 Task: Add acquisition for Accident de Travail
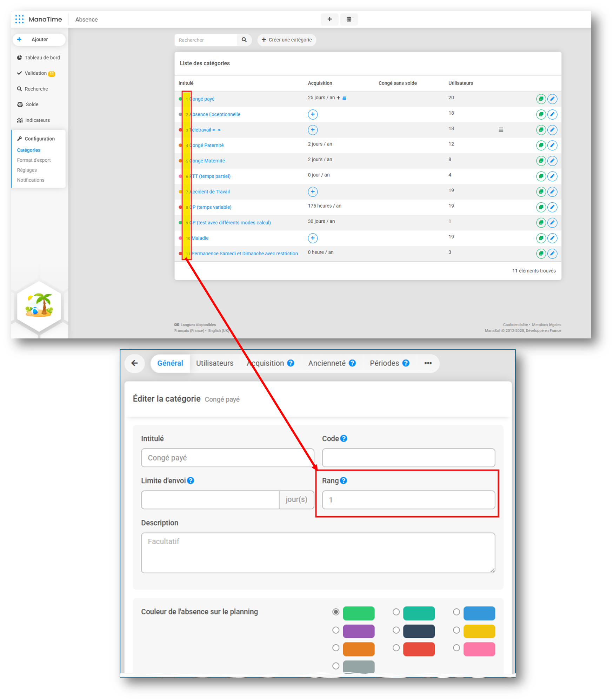(x=313, y=191)
